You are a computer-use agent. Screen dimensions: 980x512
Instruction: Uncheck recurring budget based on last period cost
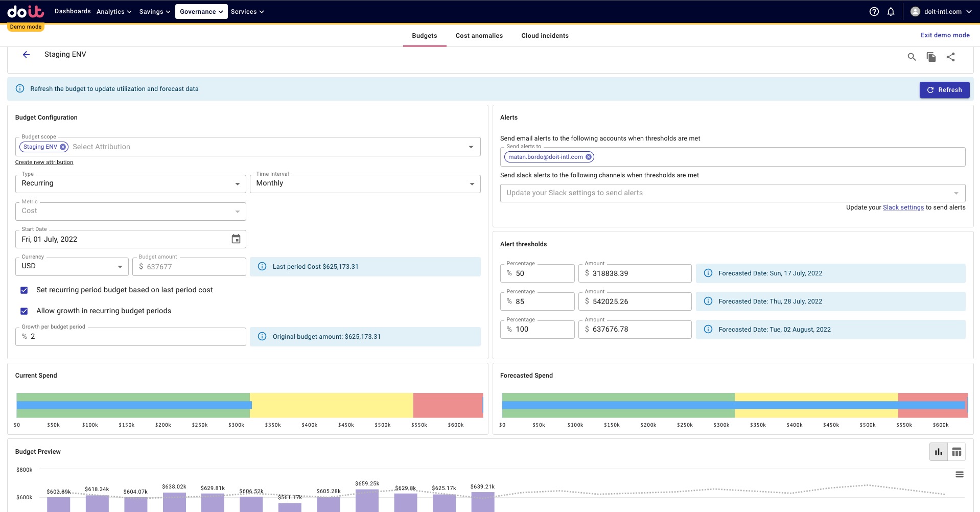point(24,290)
